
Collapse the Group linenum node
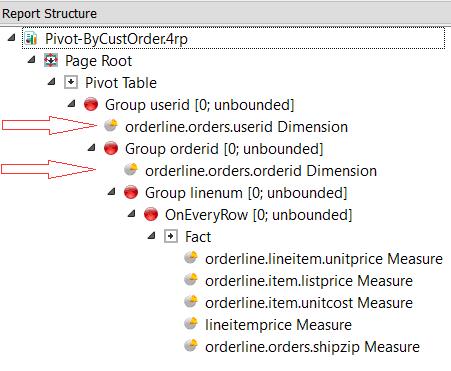tap(112, 192)
